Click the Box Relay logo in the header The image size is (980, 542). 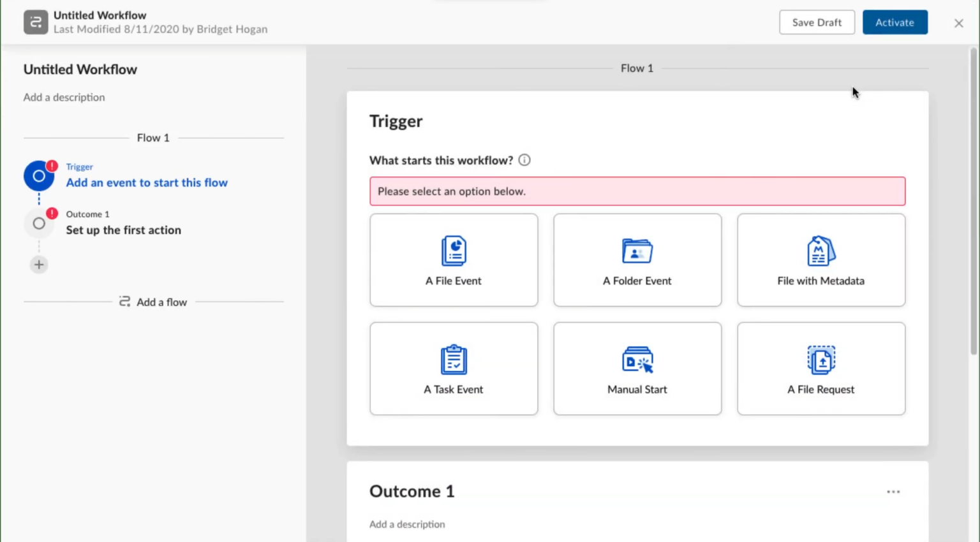tap(36, 22)
